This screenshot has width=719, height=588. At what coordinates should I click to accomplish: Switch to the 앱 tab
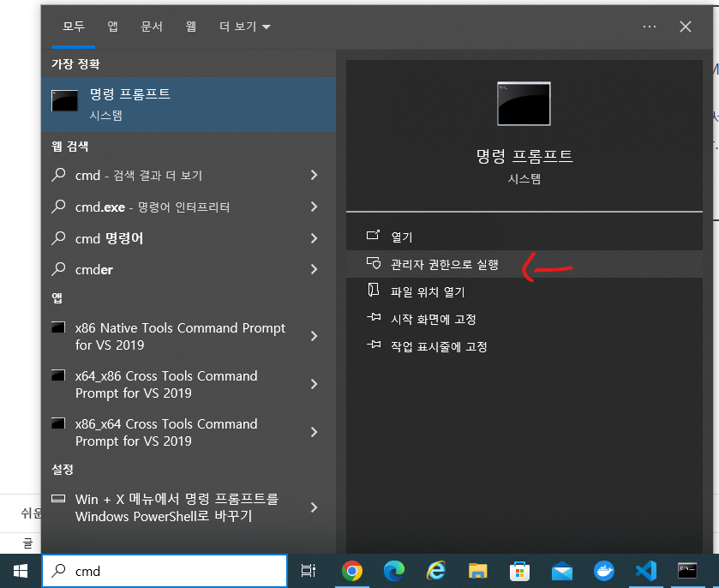113,27
